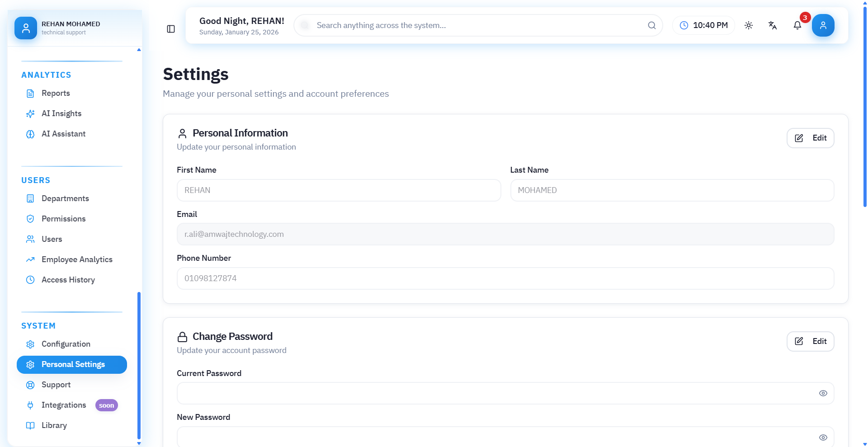Open the language translation icon

(x=773, y=25)
